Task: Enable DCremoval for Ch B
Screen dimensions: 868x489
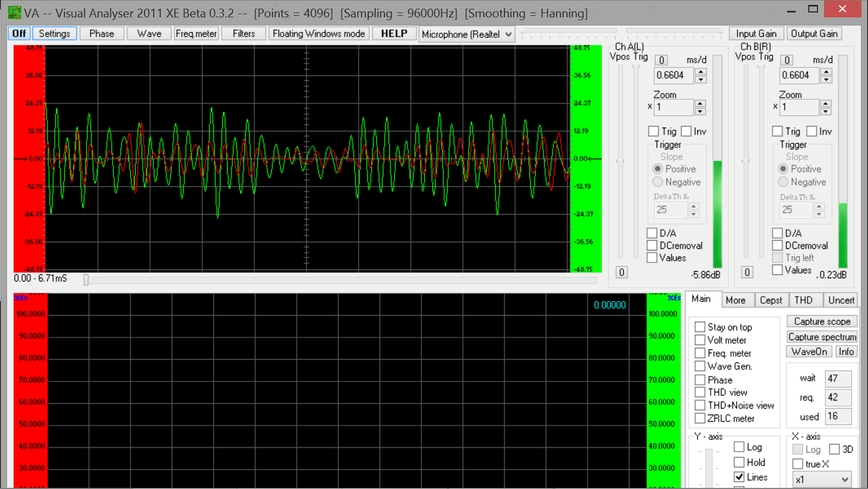Action: point(777,246)
